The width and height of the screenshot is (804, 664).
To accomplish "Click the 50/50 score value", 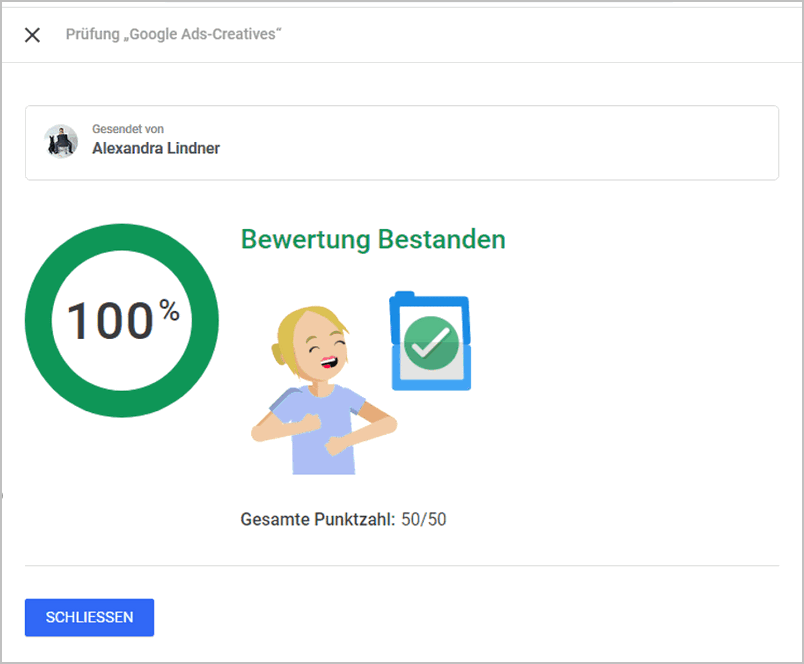I will point(424,519).
